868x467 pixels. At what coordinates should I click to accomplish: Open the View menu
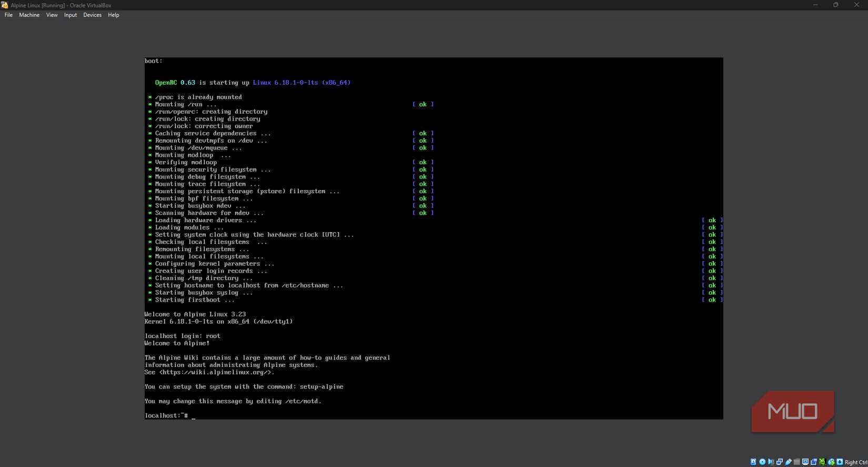coord(52,15)
